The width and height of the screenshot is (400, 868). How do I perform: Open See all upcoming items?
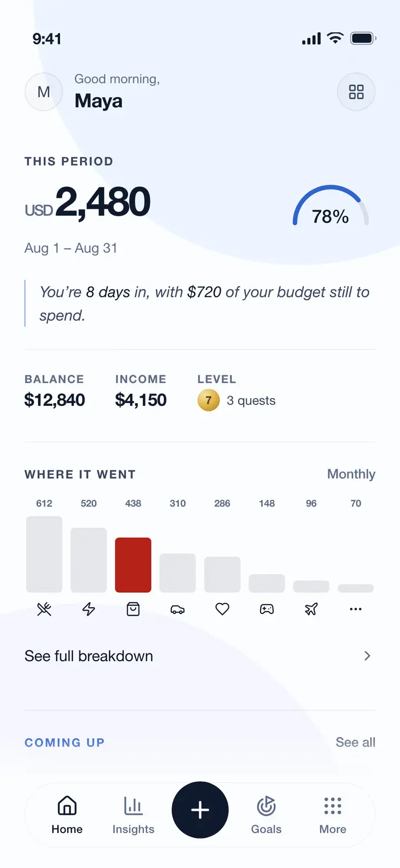coord(356,742)
